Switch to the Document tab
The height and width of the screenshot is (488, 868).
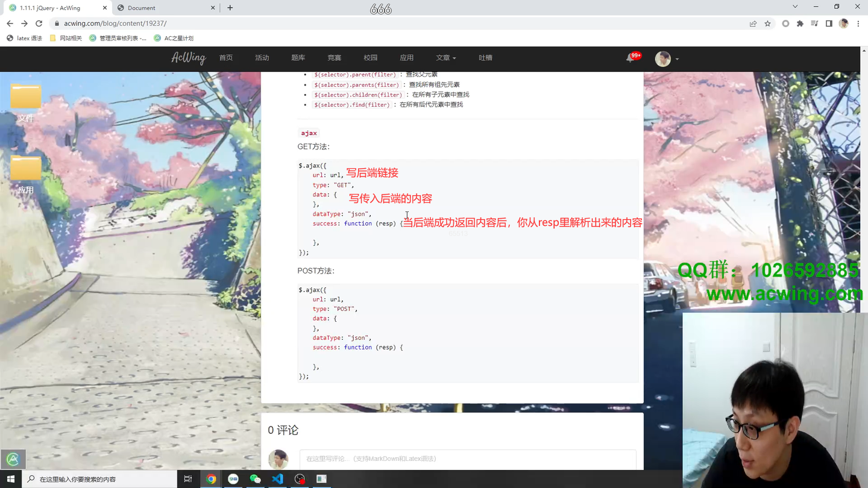pyautogui.click(x=166, y=8)
